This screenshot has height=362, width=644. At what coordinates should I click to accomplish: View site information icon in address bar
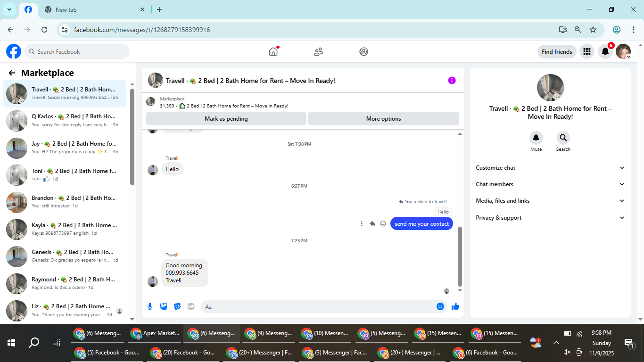(65, 30)
